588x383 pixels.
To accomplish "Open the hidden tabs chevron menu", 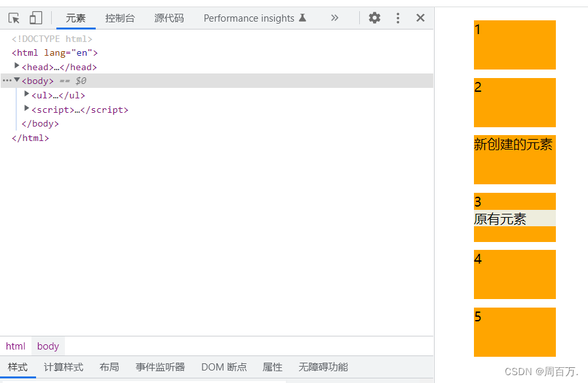I will 335,18.
